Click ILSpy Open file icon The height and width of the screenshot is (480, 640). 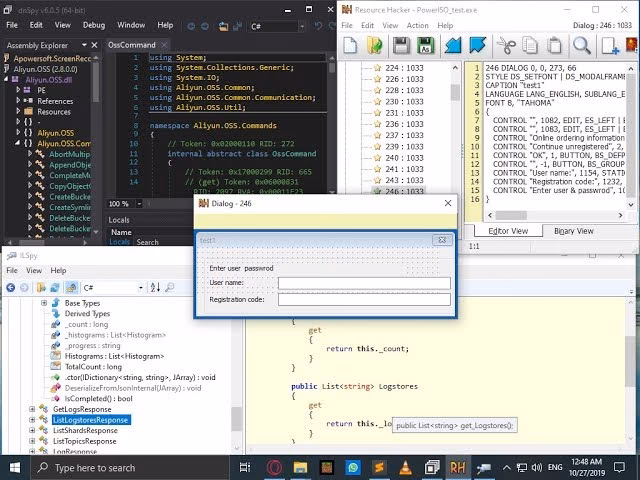41,288
